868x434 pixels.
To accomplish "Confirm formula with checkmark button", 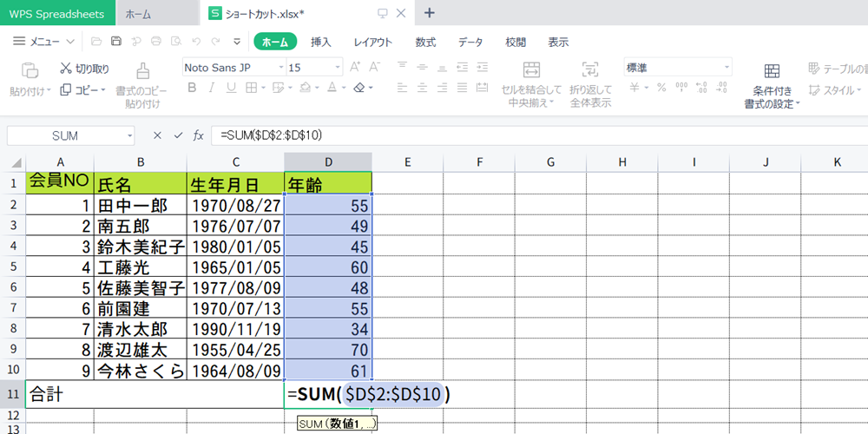I will point(178,135).
